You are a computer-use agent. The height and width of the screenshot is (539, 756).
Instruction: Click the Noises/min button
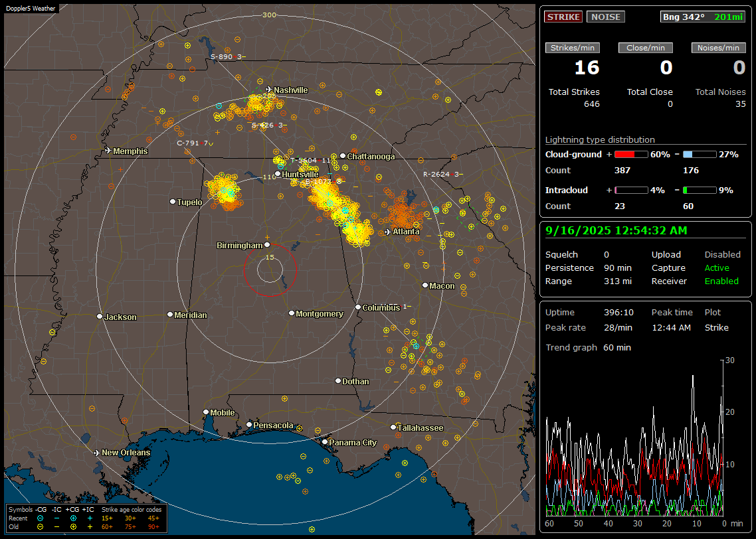coord(718,48)
